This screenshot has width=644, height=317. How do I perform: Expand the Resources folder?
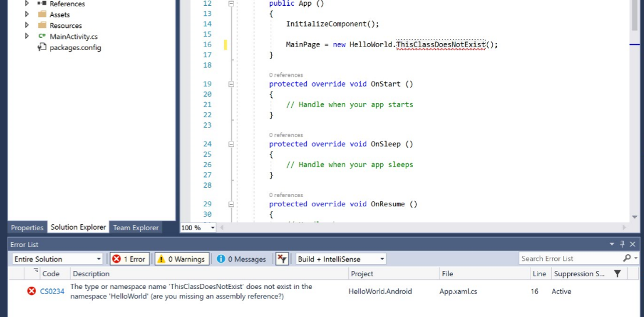[x=27, y=26]
